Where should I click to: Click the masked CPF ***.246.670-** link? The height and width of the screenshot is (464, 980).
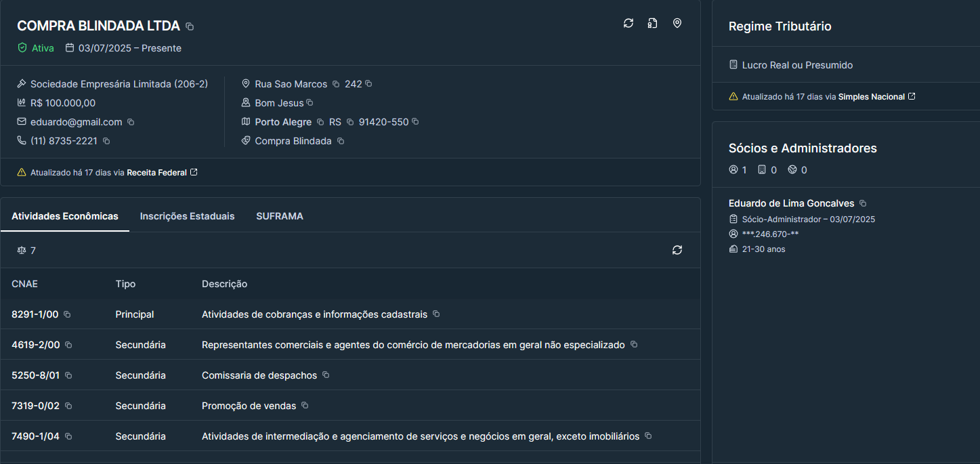click(x=770, y=234)
